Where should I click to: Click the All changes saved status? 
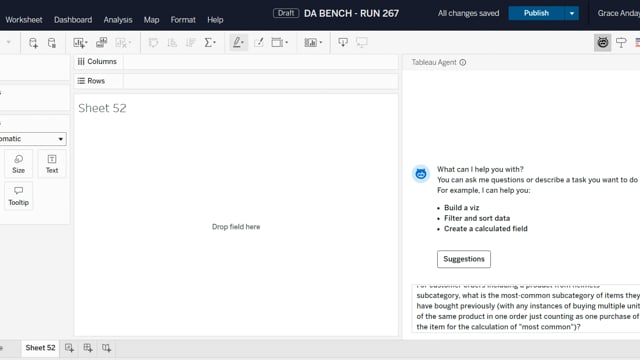[x=468, y=13]
